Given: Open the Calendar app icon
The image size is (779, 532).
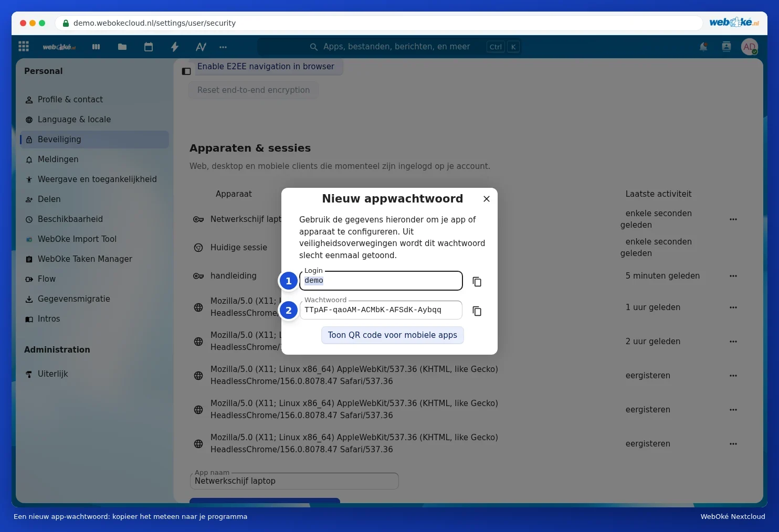Looking at the screenshot, I should [x=149, y=47].
